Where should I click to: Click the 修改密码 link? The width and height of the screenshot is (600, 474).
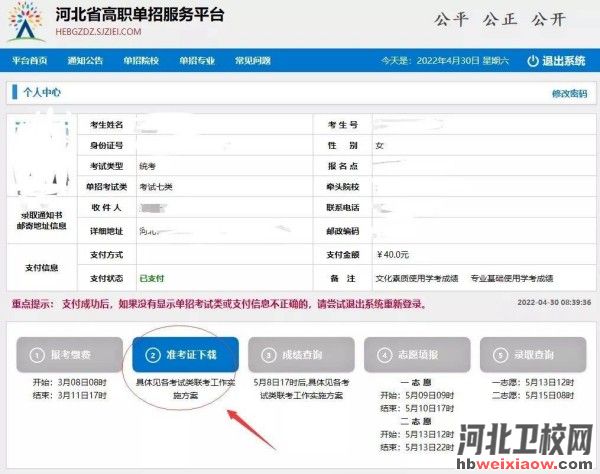(x=568, y=93)
